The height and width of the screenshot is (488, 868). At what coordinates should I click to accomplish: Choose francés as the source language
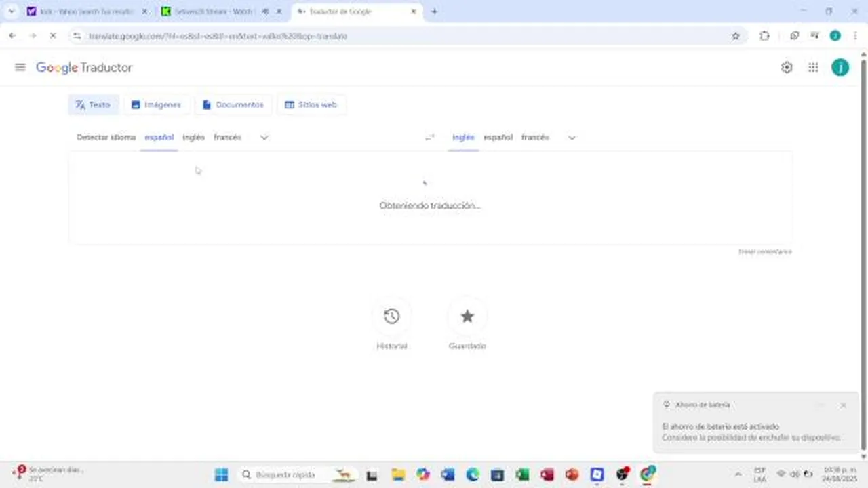pos(228,138)
